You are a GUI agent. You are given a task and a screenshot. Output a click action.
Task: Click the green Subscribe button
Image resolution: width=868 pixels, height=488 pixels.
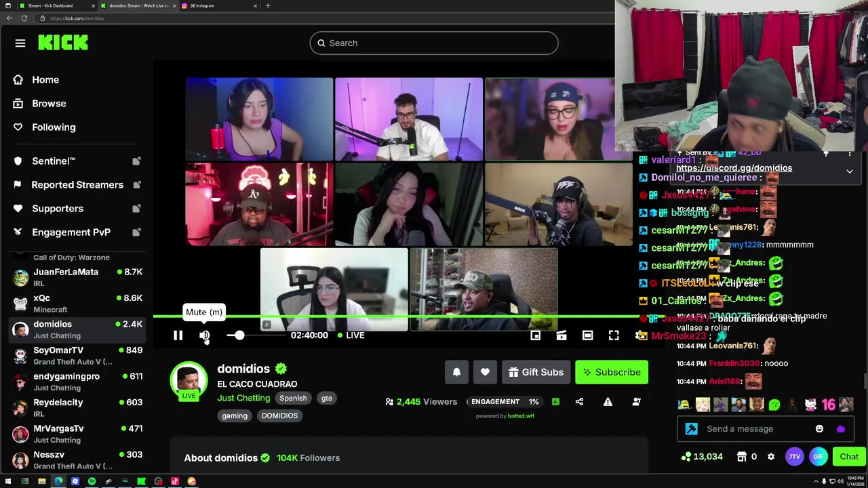tap(612, 372)
